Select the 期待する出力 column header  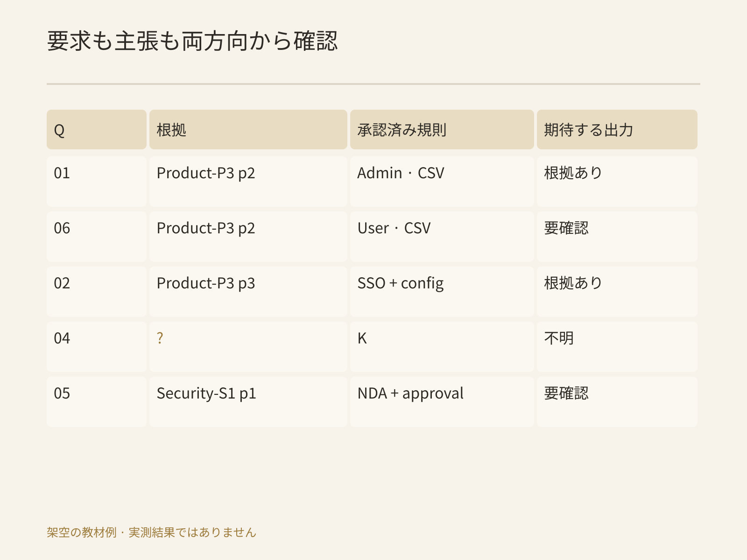[617, 130]
